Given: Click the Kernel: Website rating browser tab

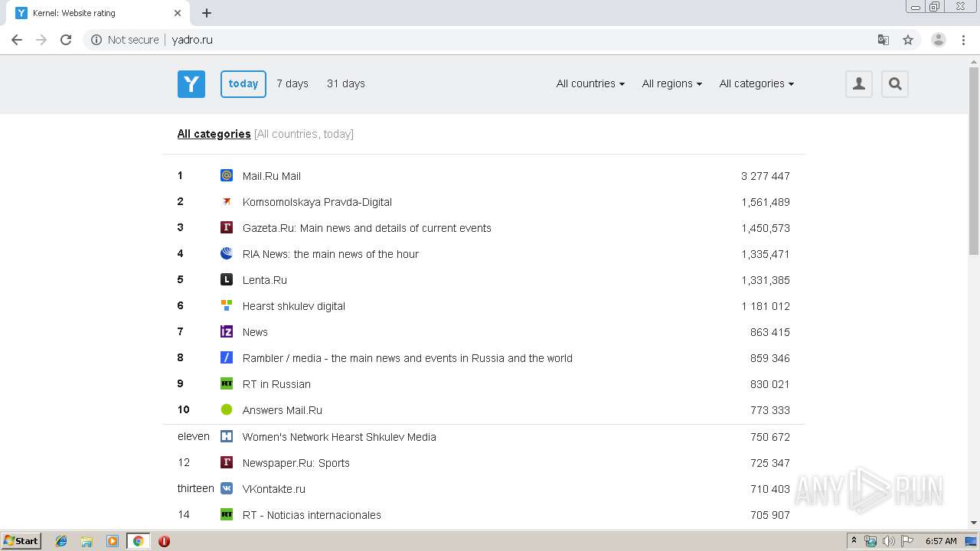Looking at the screenshot, I should 98,13.
